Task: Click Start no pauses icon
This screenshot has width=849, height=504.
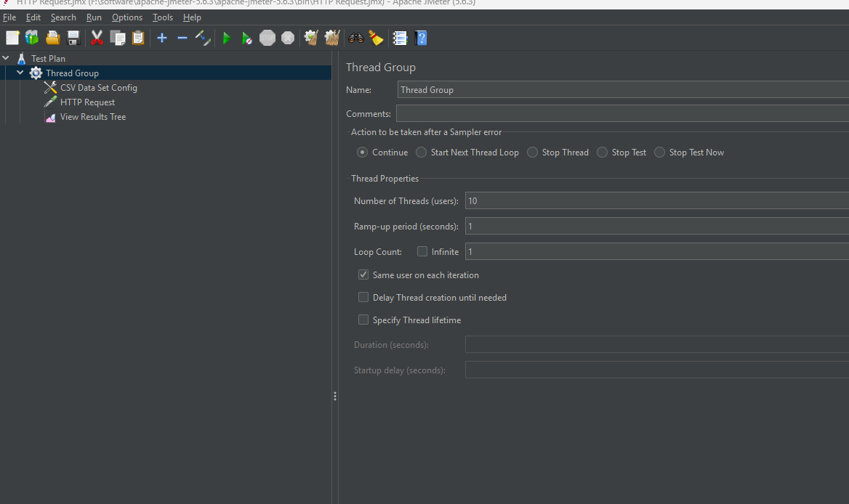Action: (x=247, y=38)
